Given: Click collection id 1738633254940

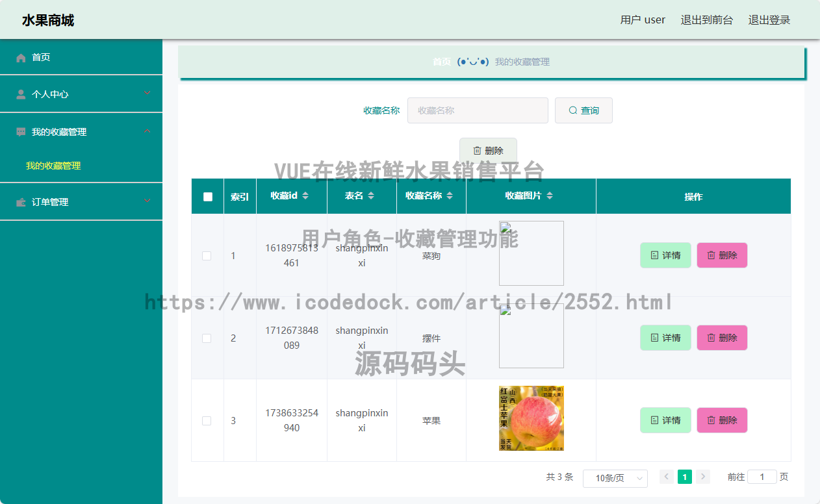Looking at the screenshot, I should coord(292,420).
